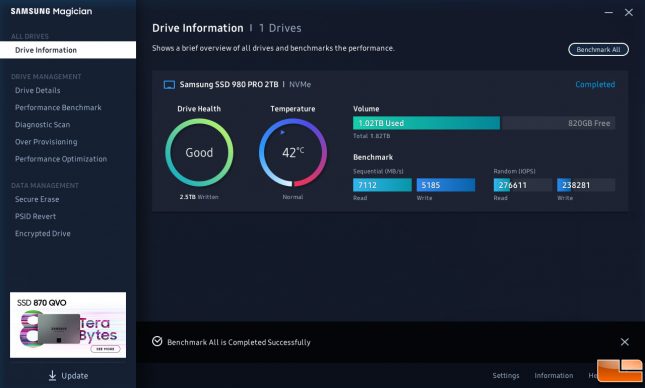Click the 1.02TB Used volume bar

pos(426,123)
